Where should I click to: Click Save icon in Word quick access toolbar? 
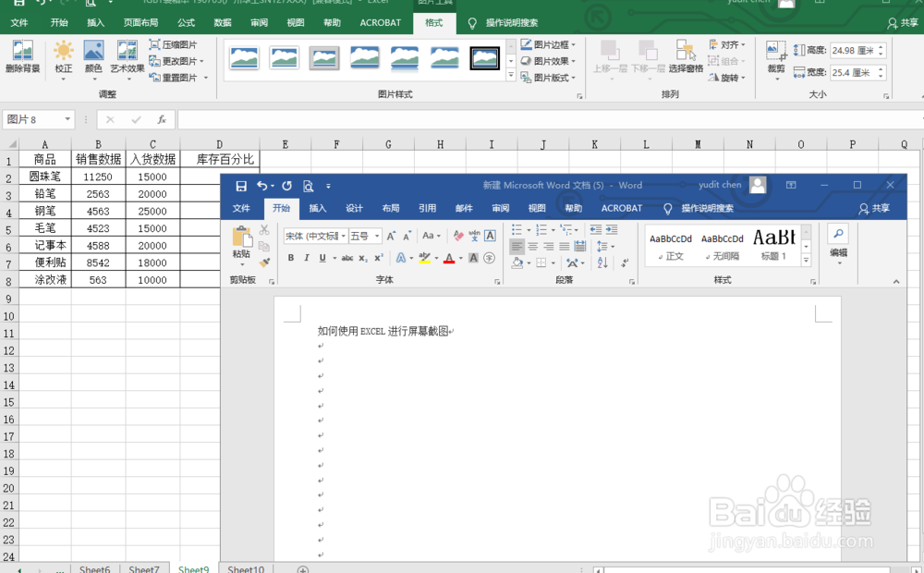241,186
